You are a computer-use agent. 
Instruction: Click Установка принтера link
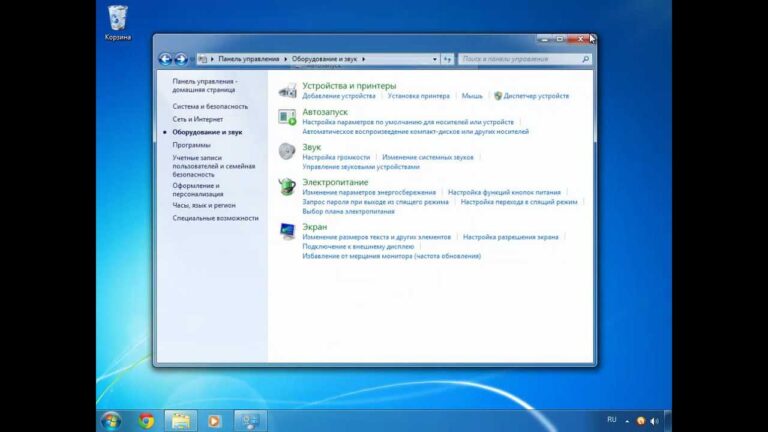418,96
